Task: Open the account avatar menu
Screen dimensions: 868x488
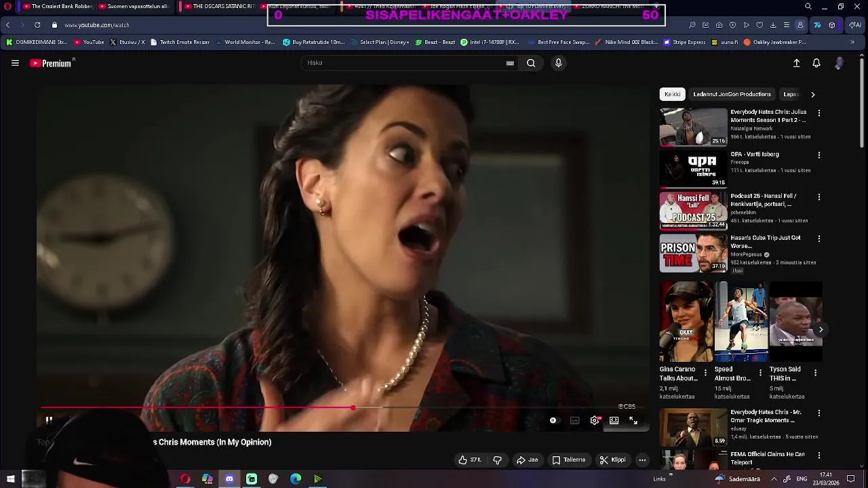Action: pos(839,63)
